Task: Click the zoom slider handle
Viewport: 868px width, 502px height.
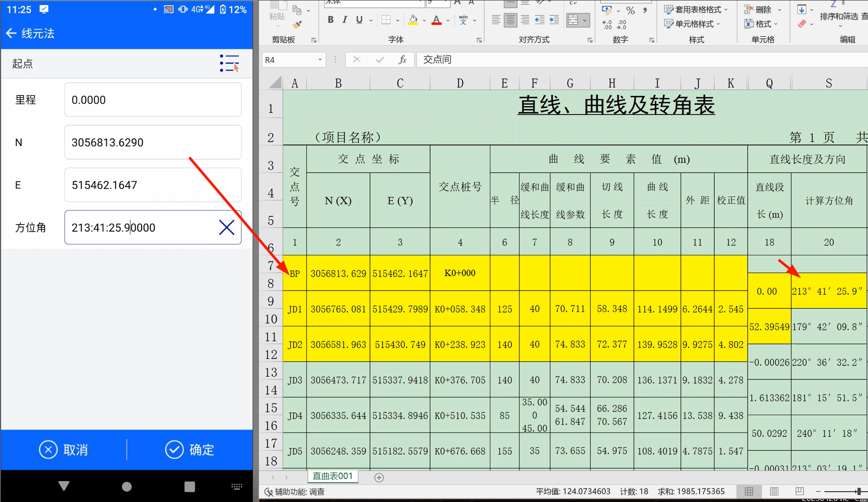Action: (859, 492)
